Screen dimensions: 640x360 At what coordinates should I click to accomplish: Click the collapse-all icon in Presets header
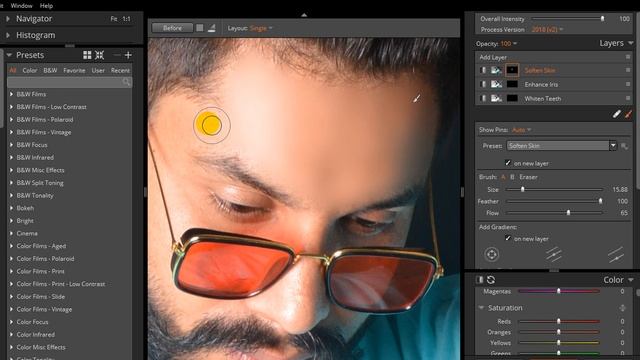point(100,55)
